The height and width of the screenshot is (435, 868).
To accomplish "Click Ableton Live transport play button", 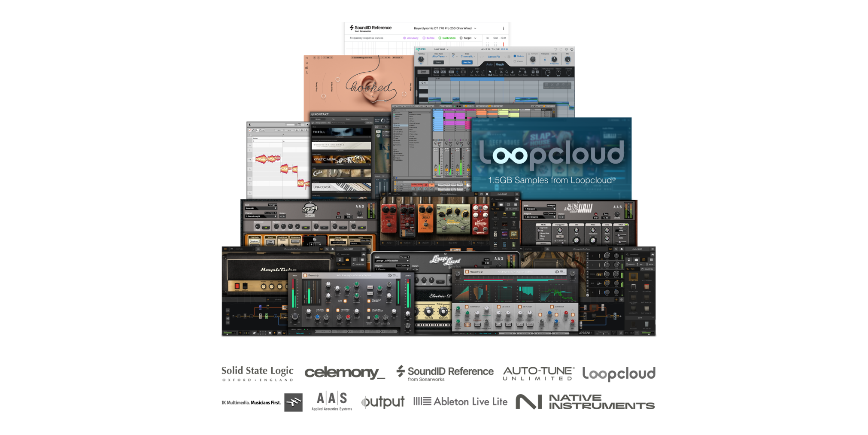I will tap(455, 106).
